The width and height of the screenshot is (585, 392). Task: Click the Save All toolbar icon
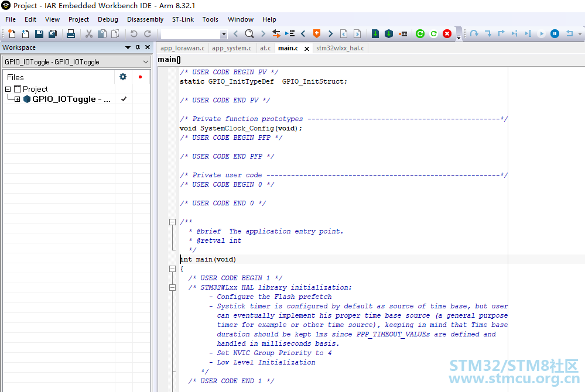[x=53, y=34]
